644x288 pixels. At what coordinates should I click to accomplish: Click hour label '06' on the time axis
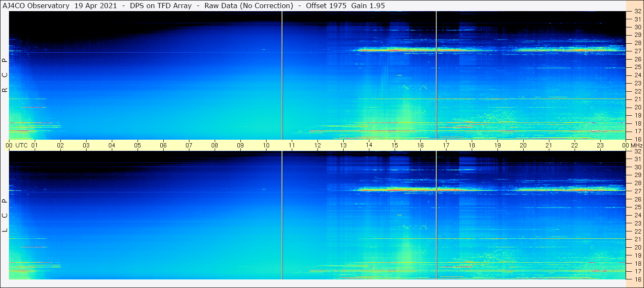click(163, 145)
